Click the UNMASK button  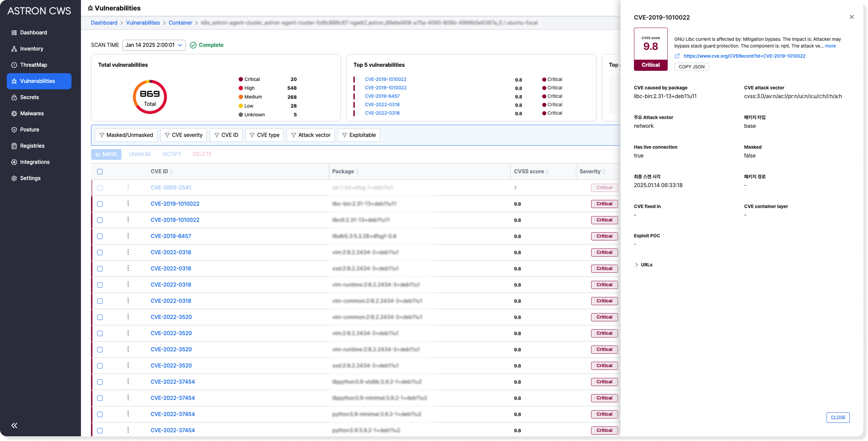(x=140, y=154)
